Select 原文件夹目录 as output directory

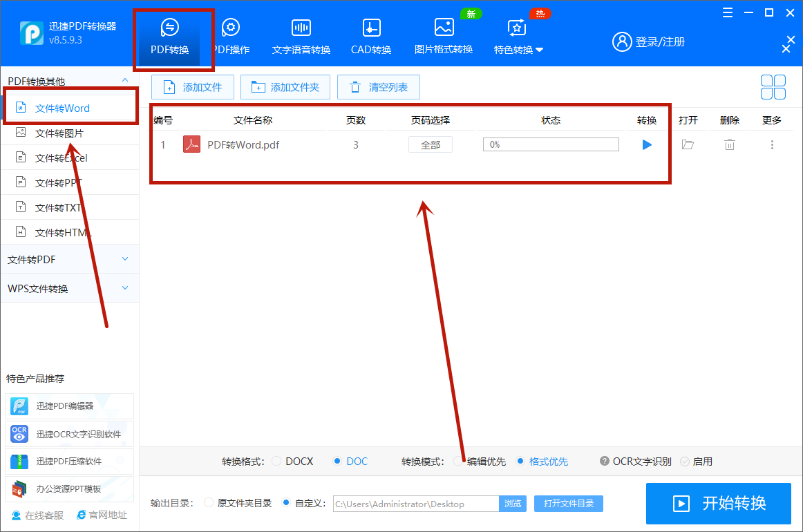click(207, 503)
